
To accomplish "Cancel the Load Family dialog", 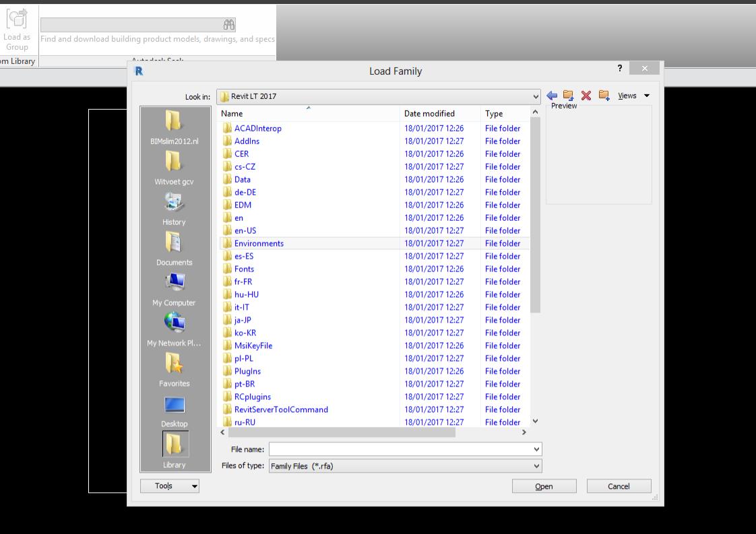I will tap(619, 486).
